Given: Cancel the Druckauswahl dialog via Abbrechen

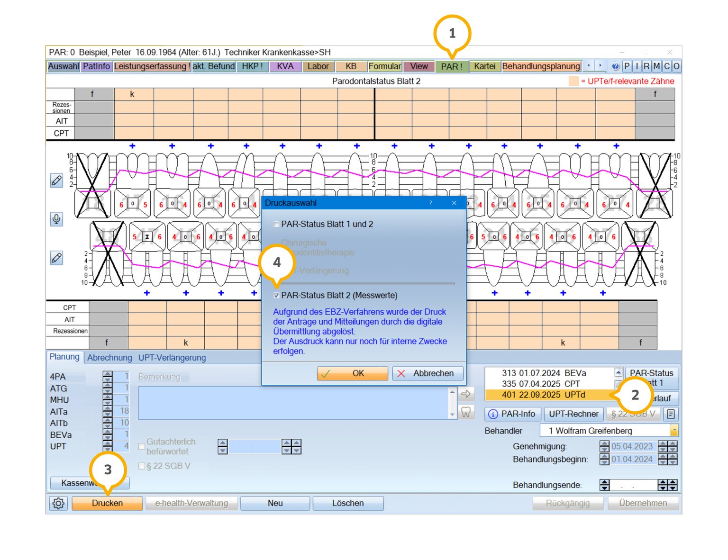Looking at the screenshot, I should click(x=428, y=373).
